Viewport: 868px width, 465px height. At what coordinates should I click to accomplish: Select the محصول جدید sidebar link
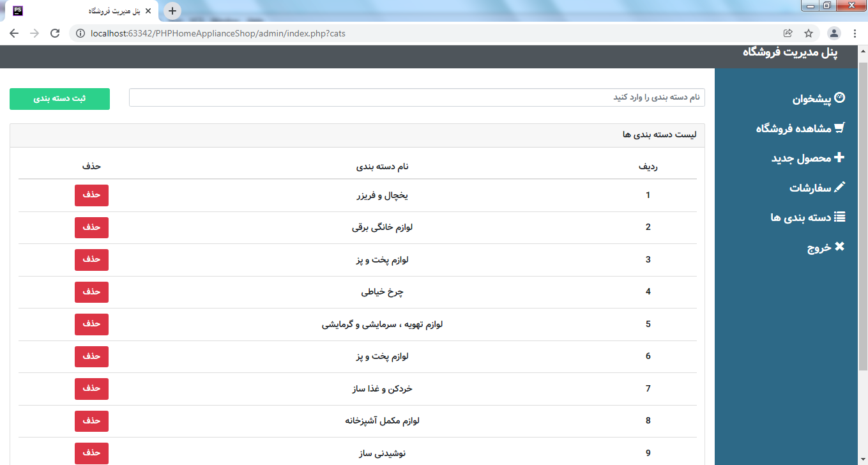pos(801,158)
